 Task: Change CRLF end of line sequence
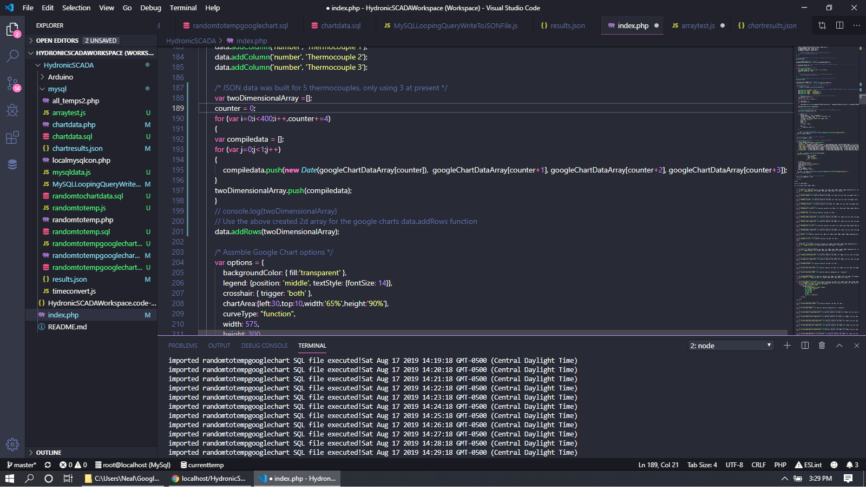tap(758, 465)
